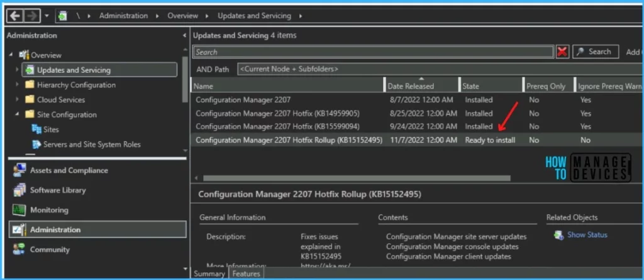
Task: Click the Site Configuration folder icon
Action: tap(30, 114)
